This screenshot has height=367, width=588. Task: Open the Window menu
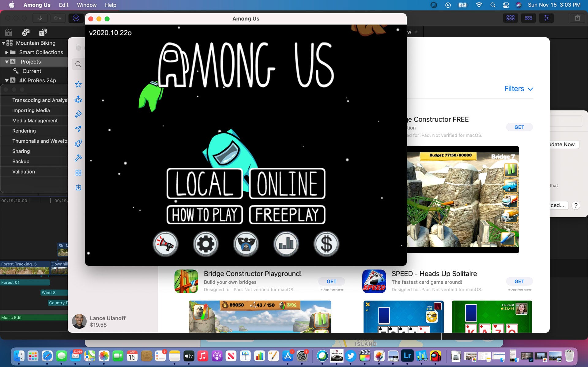point(87,5)
